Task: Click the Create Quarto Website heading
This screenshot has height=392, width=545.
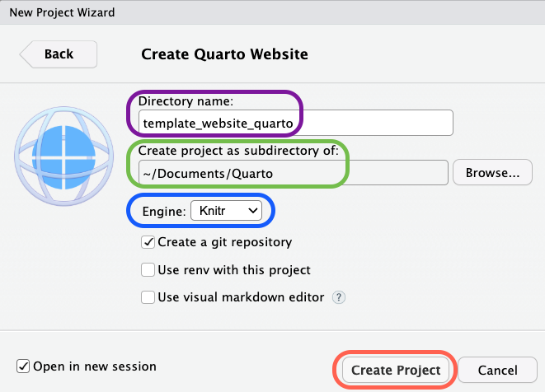Action: tap(225, 54)
